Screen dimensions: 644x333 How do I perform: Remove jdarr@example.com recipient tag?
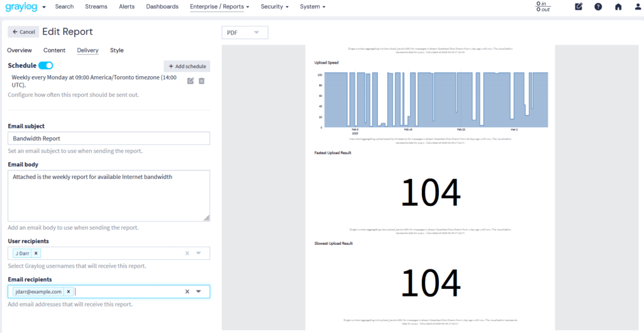[x=69, y=291]
